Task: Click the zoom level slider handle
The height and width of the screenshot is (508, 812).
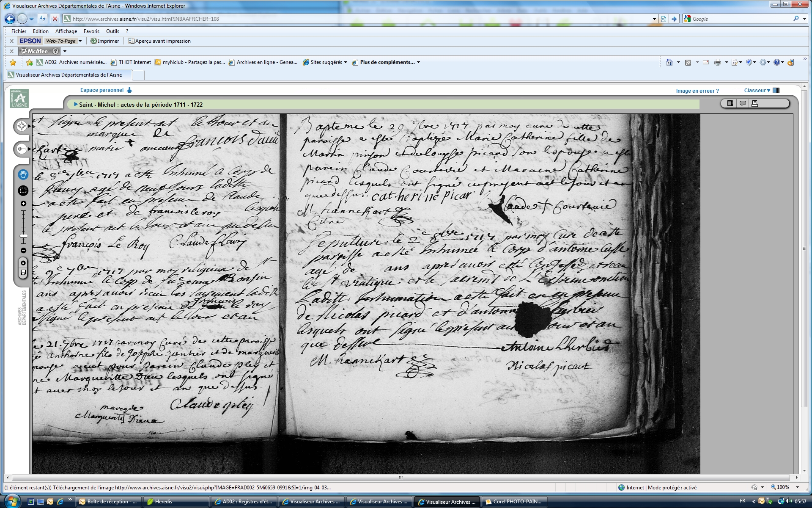Action: pyautogui.click(x=24, y=236)
